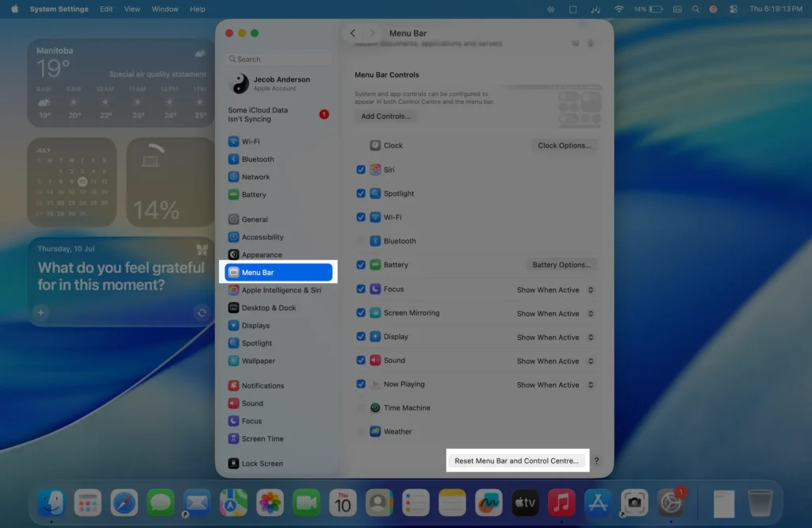
Task: Open the Help menu
Action: coord(197,9)
